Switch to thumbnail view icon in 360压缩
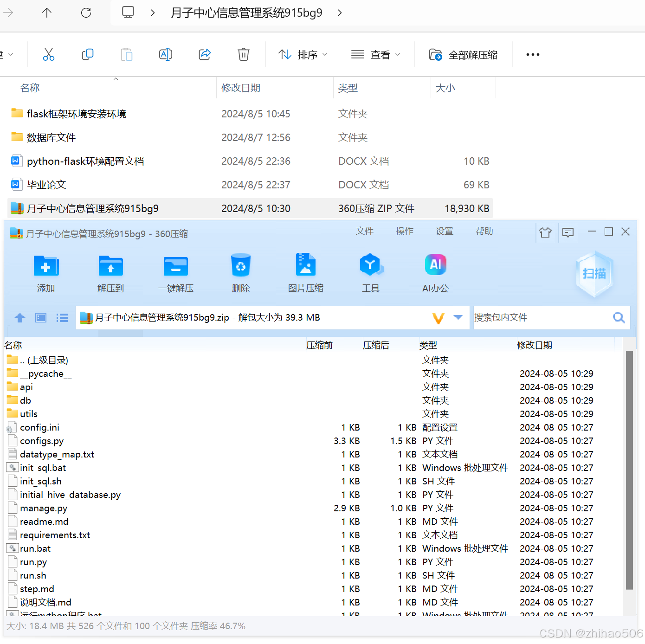Image resolution: width=645 pixels, height=644 pixels. tap(41, 318)
